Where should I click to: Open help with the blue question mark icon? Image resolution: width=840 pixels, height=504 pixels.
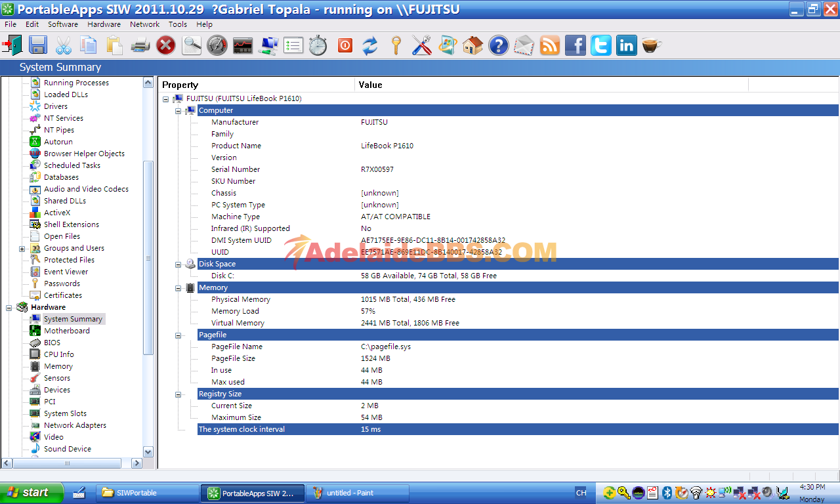click(x=499, y=45)
